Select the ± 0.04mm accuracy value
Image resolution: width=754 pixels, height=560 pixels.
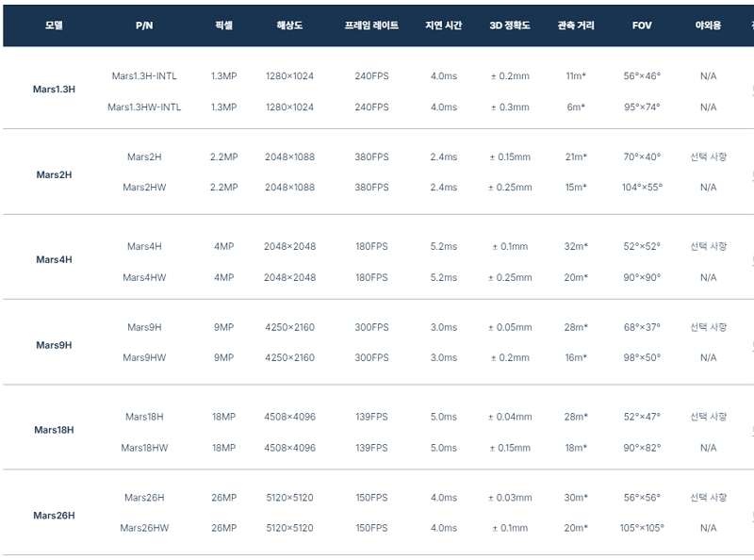pos(510,417)
